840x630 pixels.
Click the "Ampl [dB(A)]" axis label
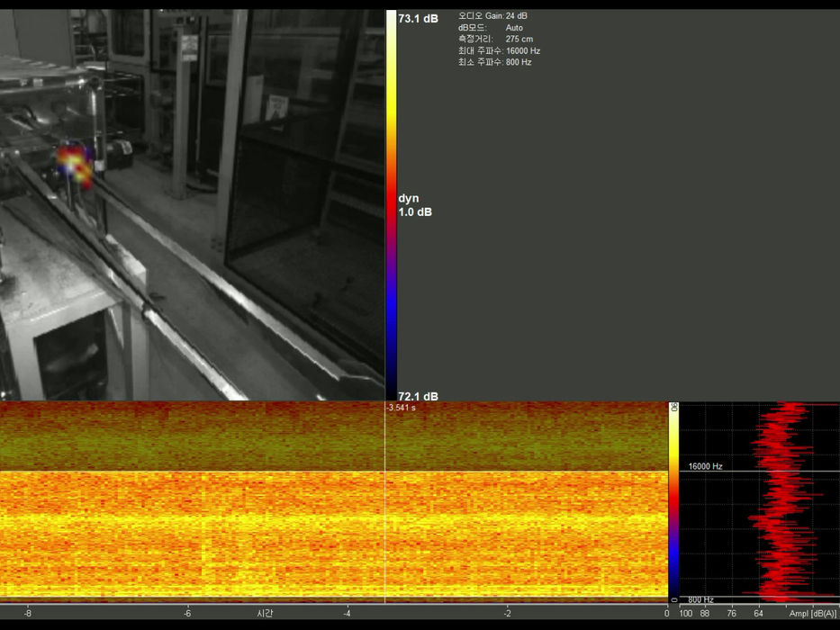point(812,614)
